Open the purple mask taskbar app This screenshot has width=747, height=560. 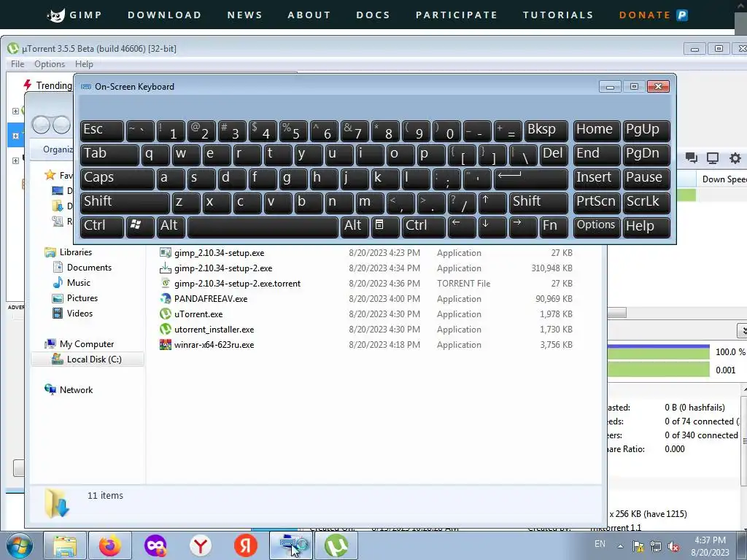[x=155, y=545]
